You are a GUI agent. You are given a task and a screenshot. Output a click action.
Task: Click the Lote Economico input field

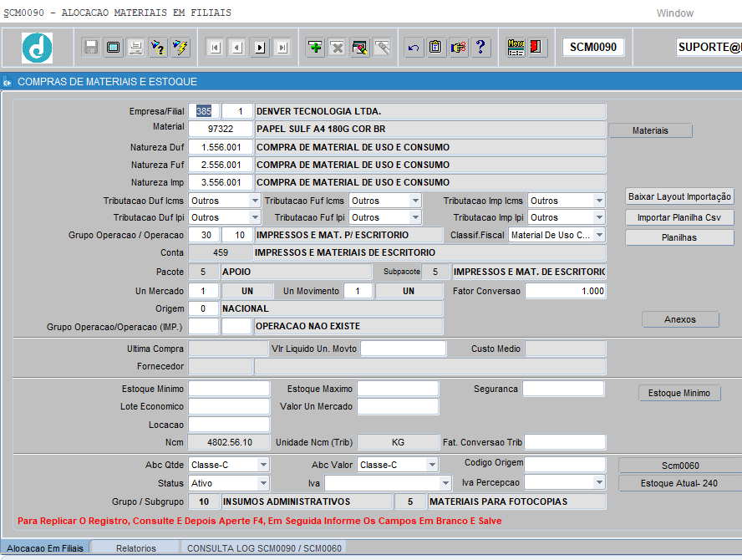(229, 406)
